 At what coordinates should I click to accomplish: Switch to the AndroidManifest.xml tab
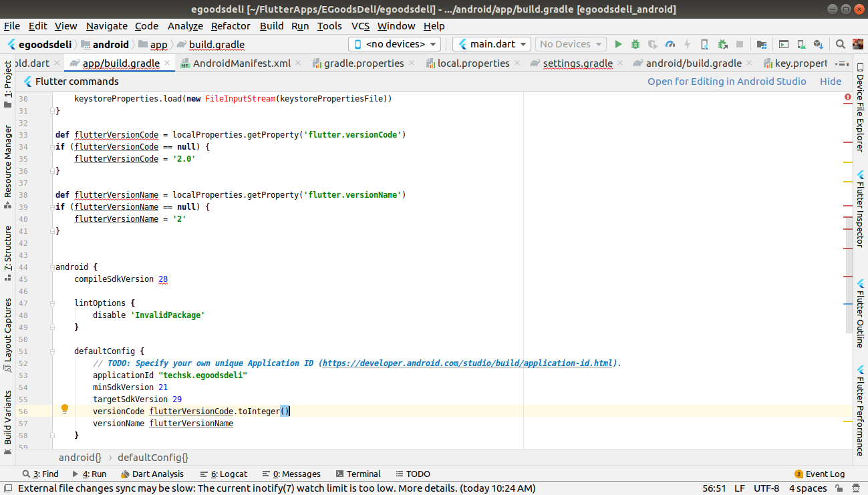241,63
